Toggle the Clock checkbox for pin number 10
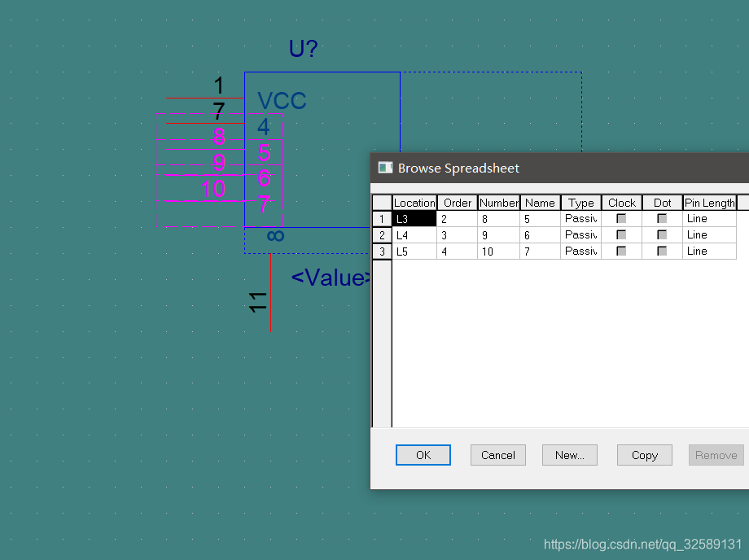Viewport: 749px width, 560px height. click(621, 252)
